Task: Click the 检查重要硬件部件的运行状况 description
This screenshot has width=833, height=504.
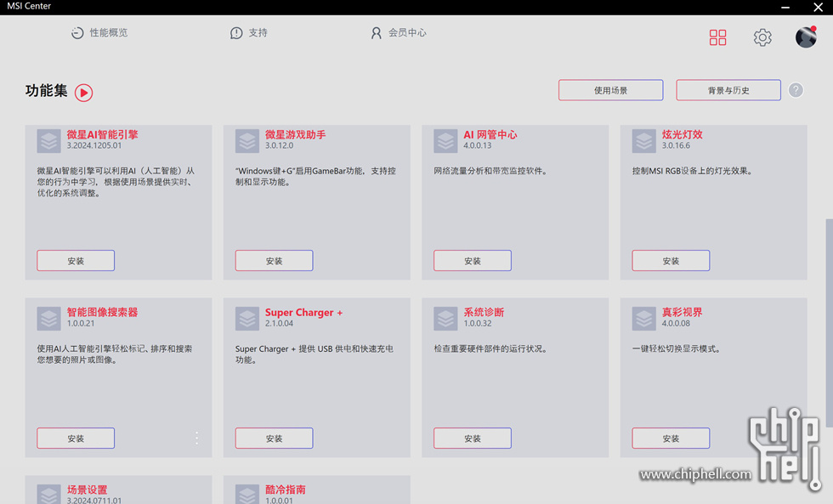Action: click(x=490, y=349)
